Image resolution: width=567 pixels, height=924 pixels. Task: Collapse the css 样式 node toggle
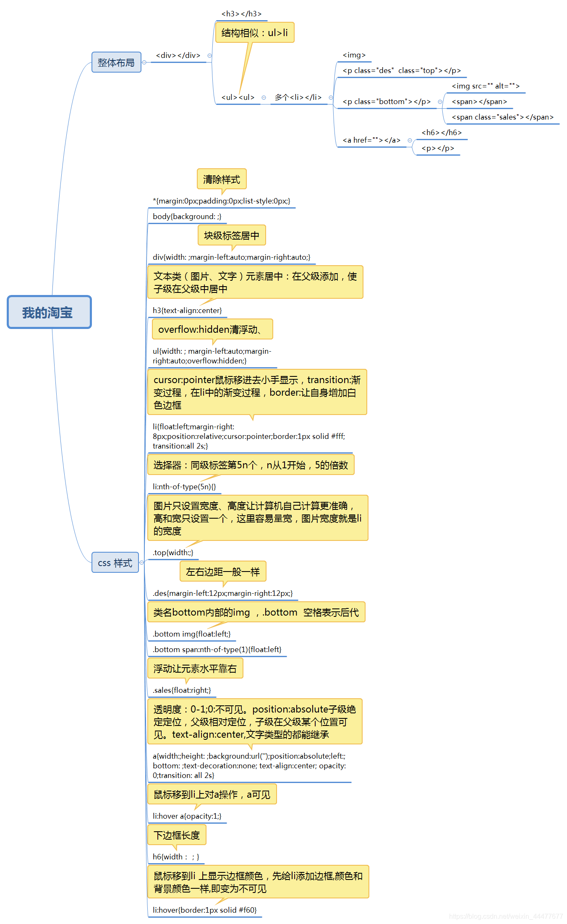141,562
